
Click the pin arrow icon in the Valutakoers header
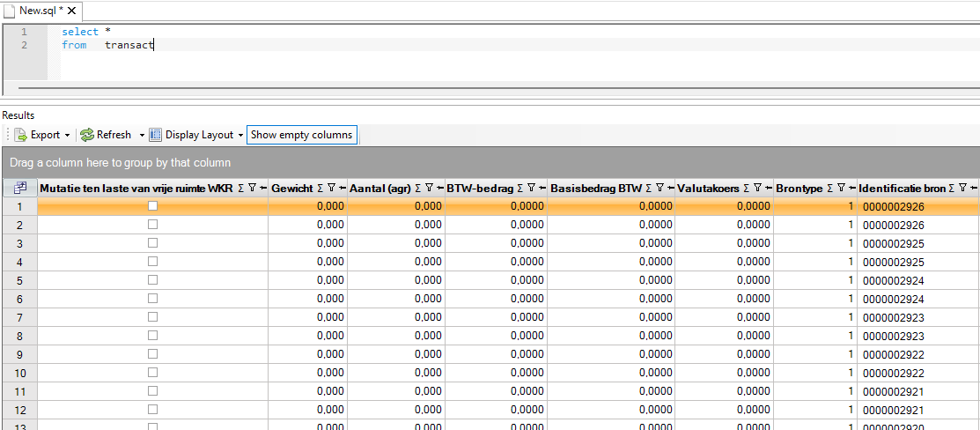pos(768,187)
